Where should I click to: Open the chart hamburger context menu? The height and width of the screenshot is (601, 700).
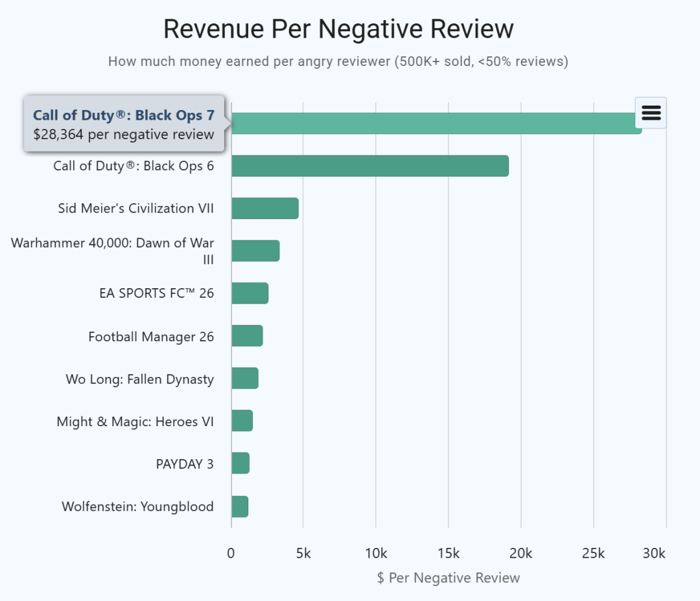[x=651, y=113]
